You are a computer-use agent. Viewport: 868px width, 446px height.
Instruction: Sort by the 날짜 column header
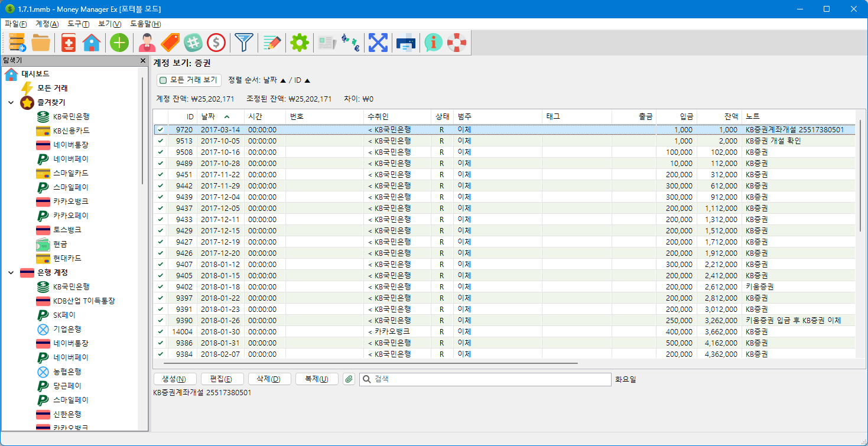pos(220,116)
